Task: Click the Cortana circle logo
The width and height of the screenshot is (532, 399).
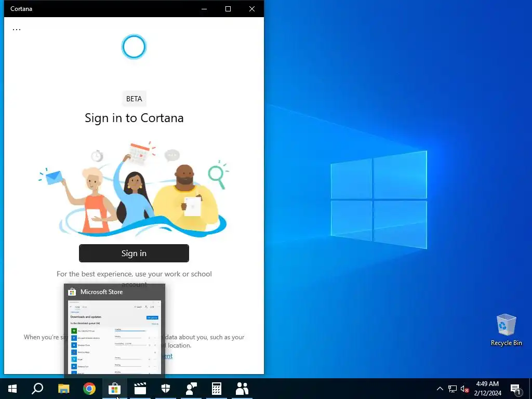Action: (x=134, y=47)
